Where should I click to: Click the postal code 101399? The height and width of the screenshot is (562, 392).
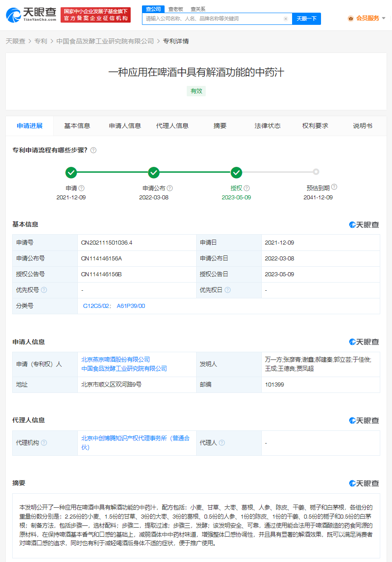tap(274, 385)
